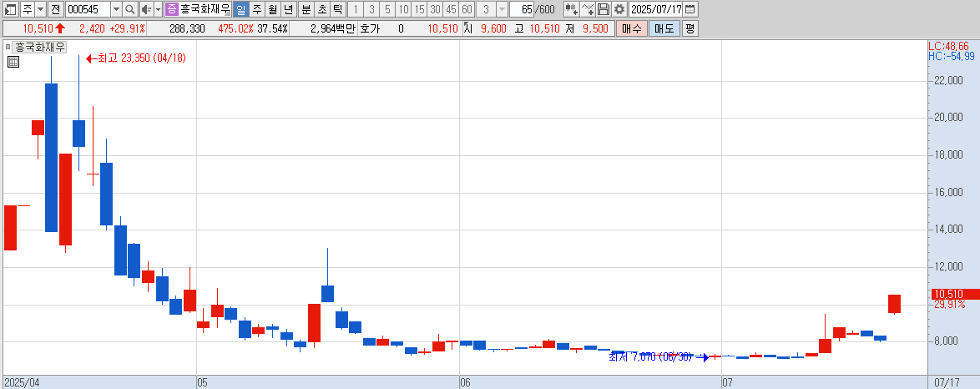Viewport: 980px width, 389px height.
Task: Select the 60 interval button
Action: point(467,9)
